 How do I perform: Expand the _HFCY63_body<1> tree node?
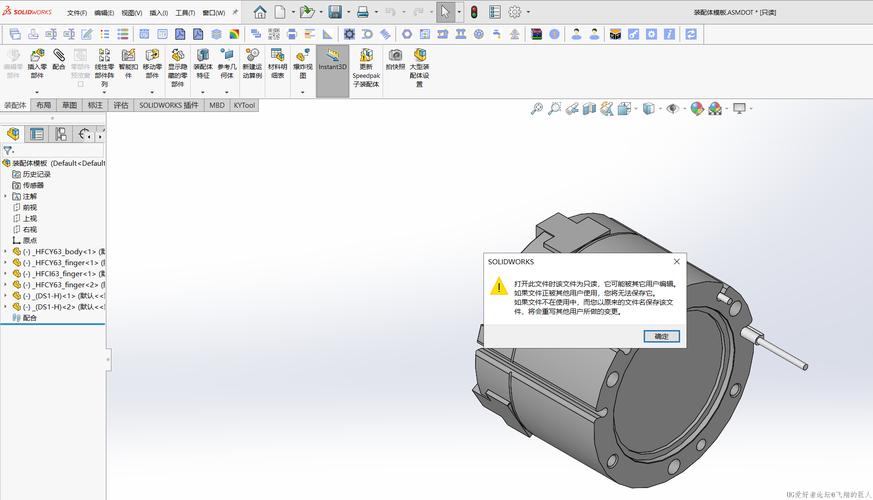click(x=6, y=252)
